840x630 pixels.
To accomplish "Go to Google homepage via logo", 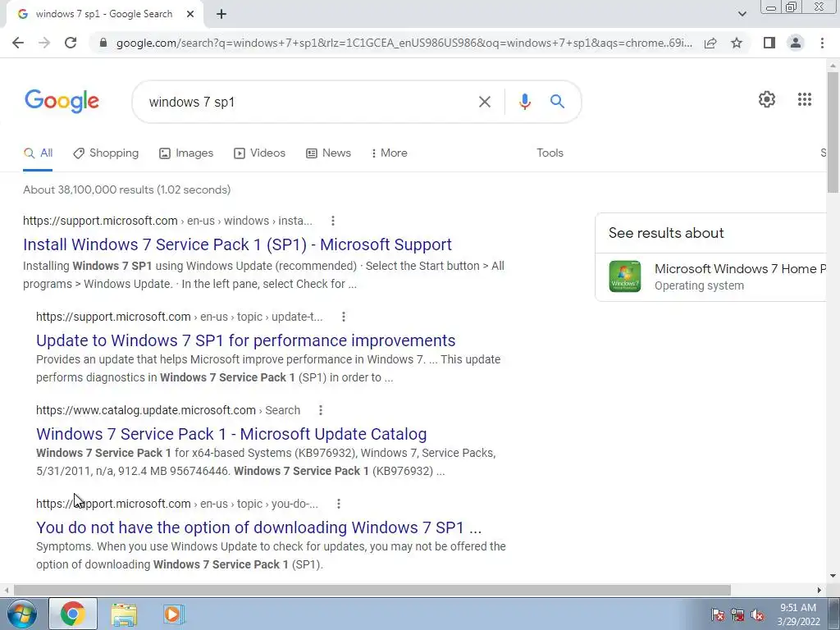I will pyautogui.click(x=62, y=101).
